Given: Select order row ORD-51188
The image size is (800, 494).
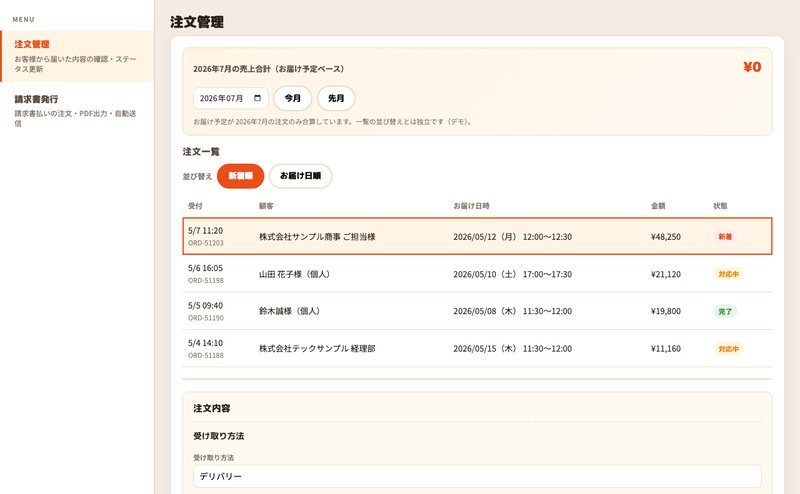Looking at the screenshot, I should point(477,349).
